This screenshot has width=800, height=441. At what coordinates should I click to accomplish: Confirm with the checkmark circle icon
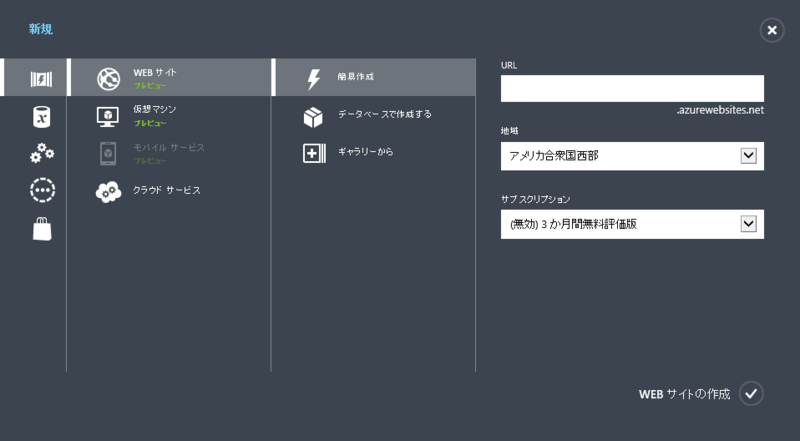tap(751, 394)
